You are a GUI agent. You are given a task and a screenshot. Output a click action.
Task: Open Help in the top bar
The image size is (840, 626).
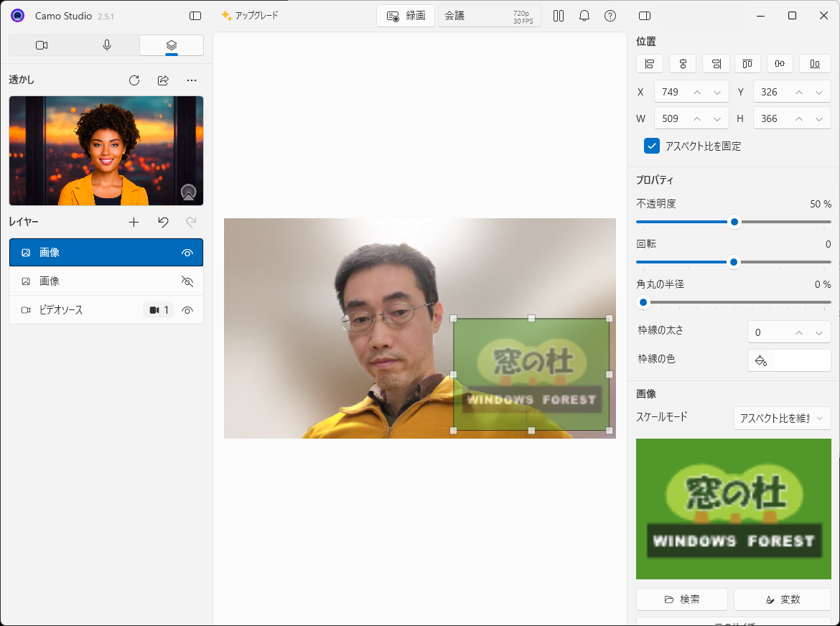click(x=610, y=15)
